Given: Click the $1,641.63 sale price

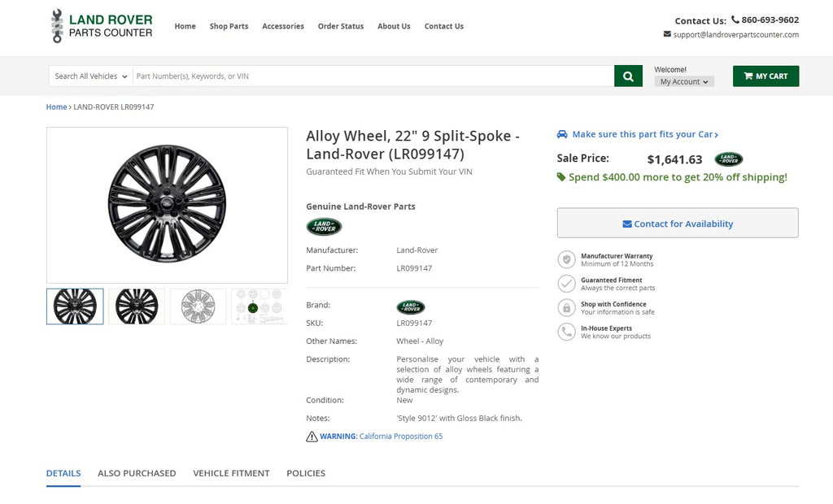Looking at the screenshot, I should (x=674, y=159).
